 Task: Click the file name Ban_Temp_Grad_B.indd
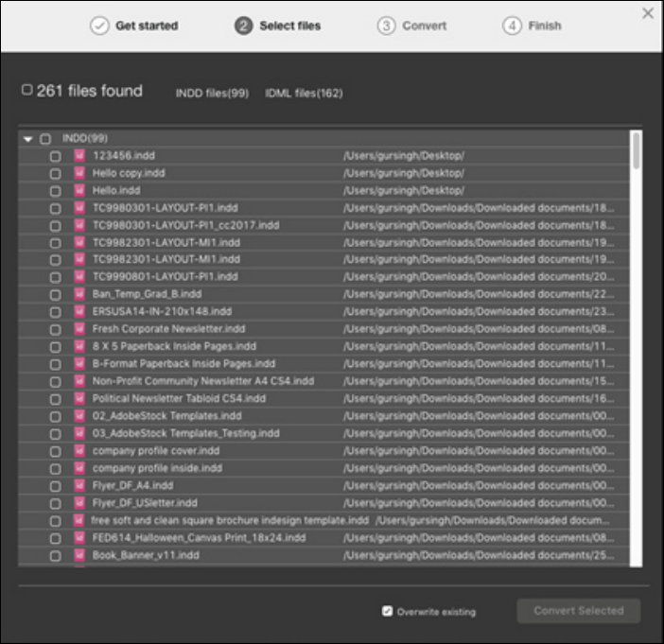(x=147, y=294)
